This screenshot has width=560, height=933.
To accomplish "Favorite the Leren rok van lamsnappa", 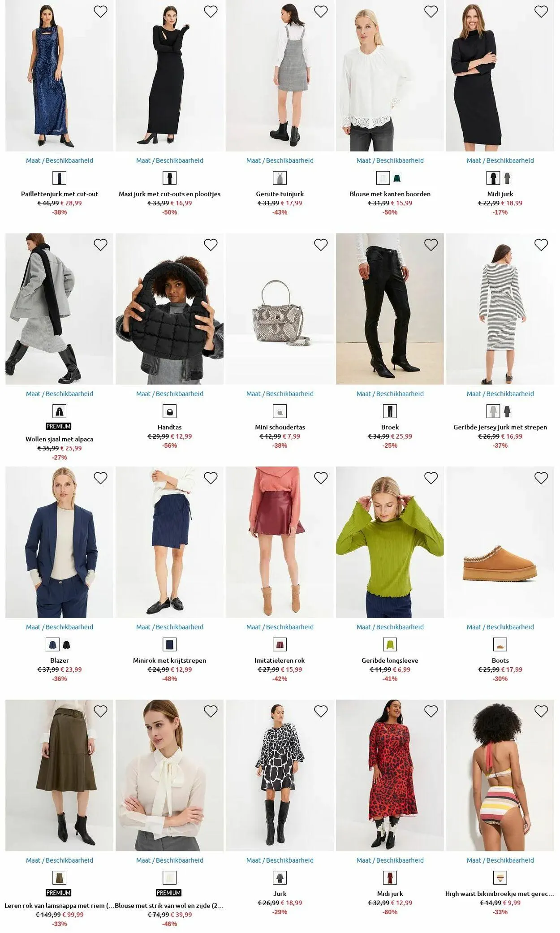I will coord(100,711).
